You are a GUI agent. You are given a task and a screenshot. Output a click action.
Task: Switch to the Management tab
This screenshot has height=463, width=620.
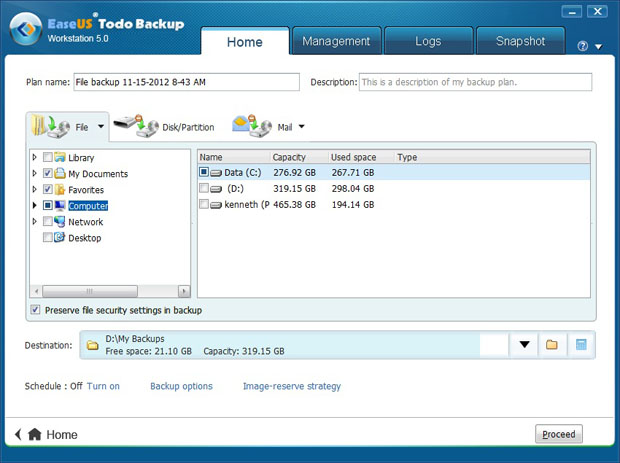[x=336, y=42]
